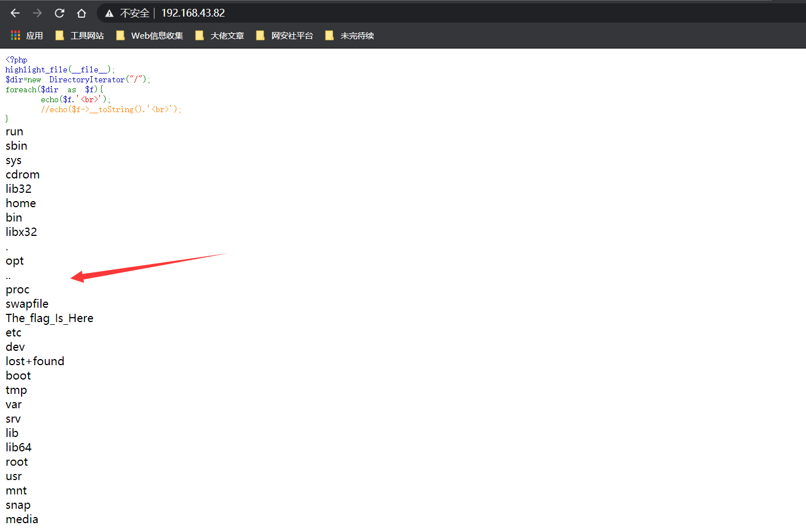
Task: Expand the Web信息收集 bookmark folder
Action: 149,36
